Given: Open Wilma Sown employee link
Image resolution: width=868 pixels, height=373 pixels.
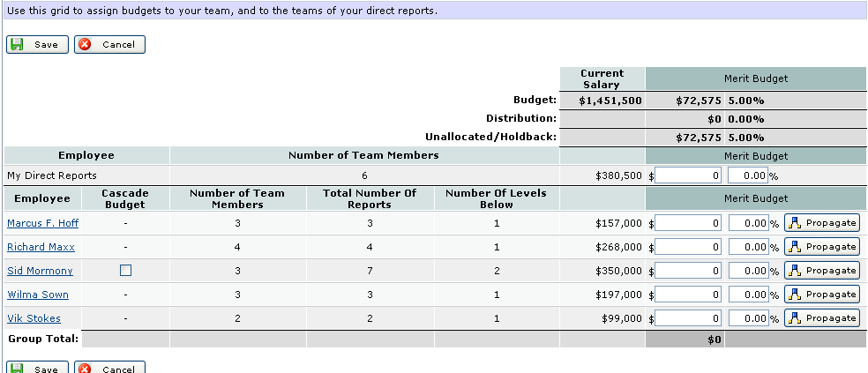Looking at the screenshot, I should [x=38, y=295].
